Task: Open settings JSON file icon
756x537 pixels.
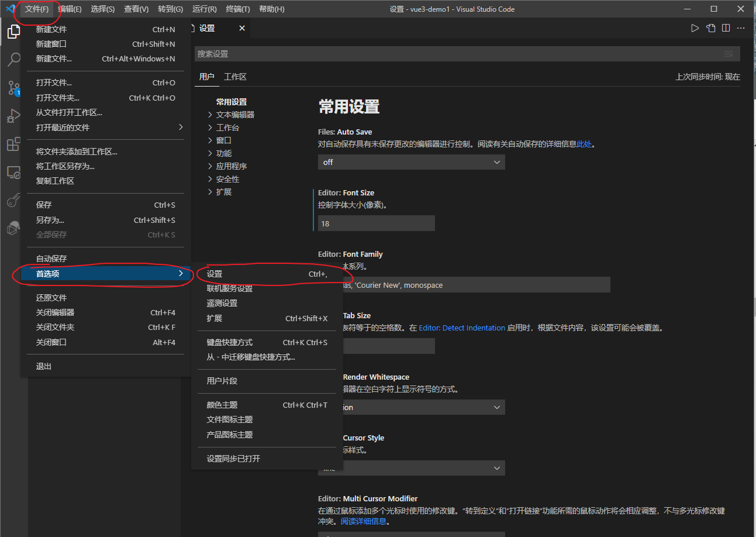Action: (710, 28)
